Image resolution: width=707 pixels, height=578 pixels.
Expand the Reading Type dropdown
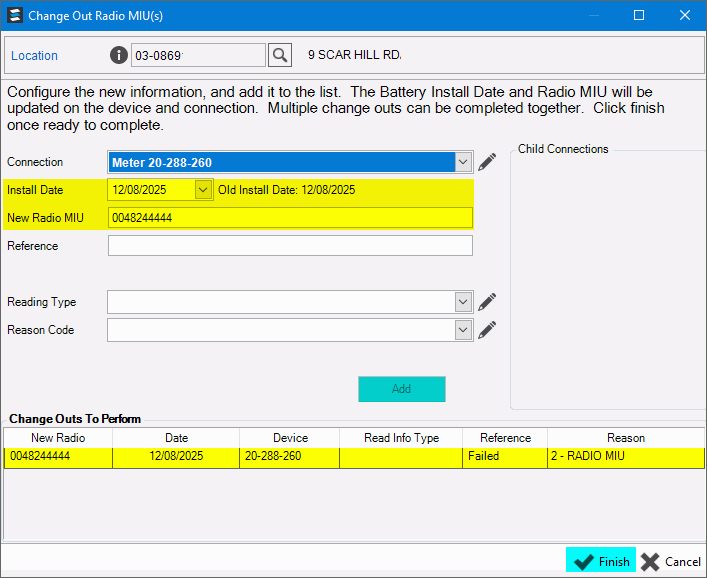tap(462, 302)
